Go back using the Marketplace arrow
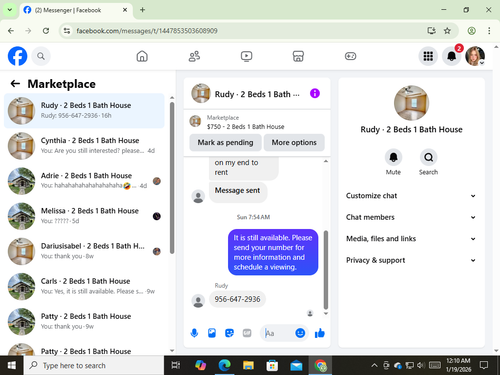 (x=15, y=83)
